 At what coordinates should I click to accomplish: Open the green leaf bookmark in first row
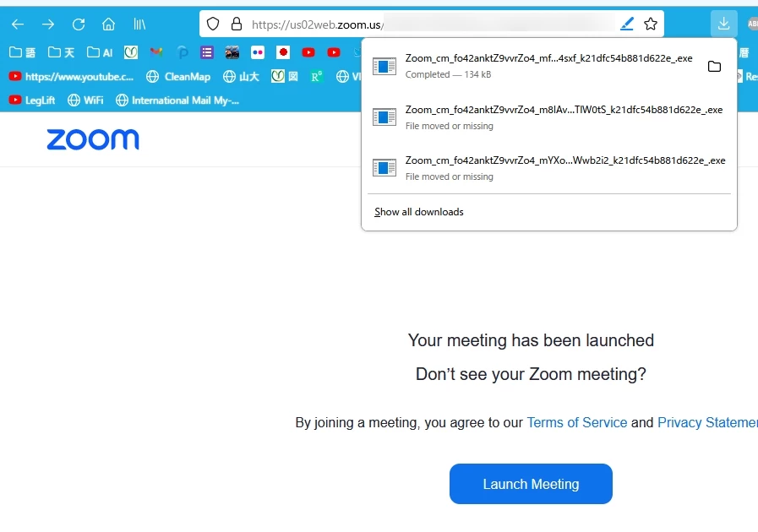coord(130,52)
